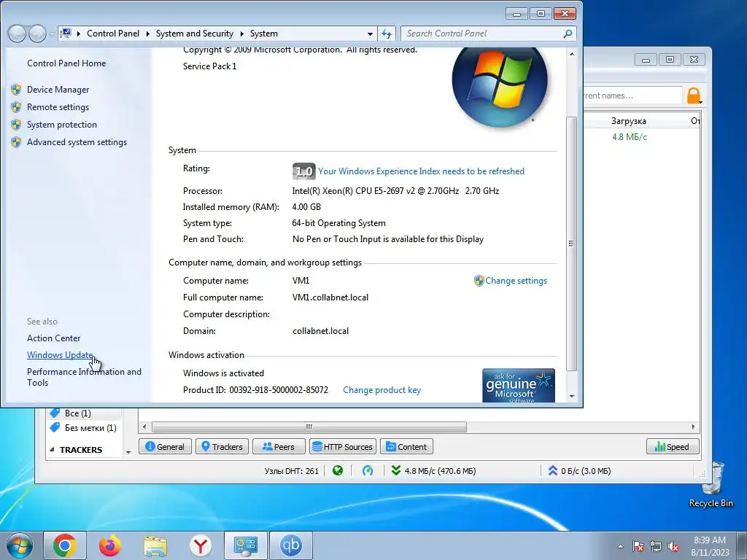Image resolution: width=747 pixels, height=560 pixels.
Task: Click the scroll right arrow in qBittorrent list
Action: point(693,427)
